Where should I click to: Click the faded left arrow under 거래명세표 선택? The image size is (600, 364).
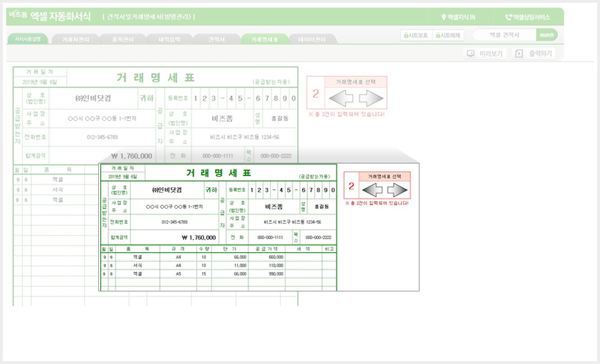341,98
